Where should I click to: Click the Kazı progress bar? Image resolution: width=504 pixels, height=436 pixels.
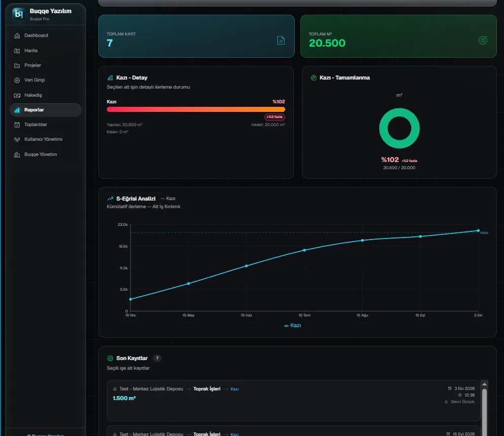point(196,109)
